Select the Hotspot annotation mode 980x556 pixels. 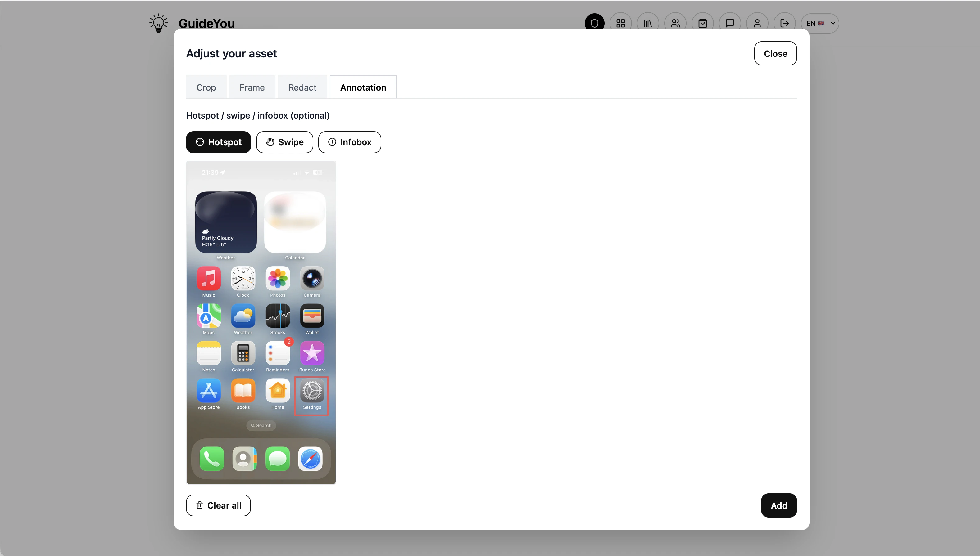[219, 142]
